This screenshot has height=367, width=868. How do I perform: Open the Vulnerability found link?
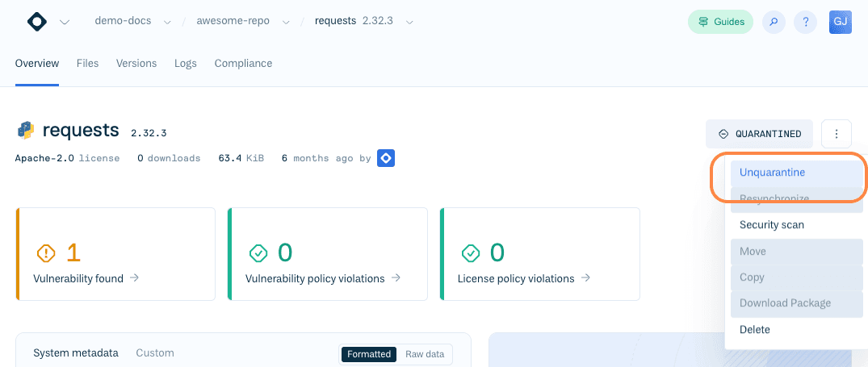point(86,278)
